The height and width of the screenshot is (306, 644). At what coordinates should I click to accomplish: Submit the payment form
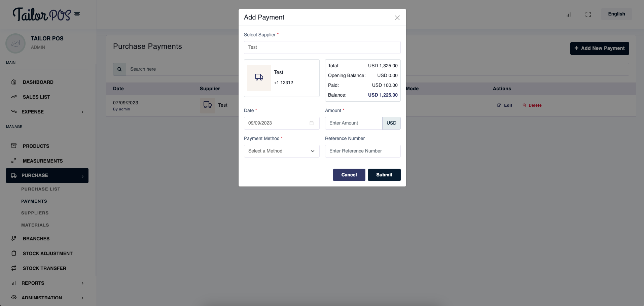click(384, 175)
